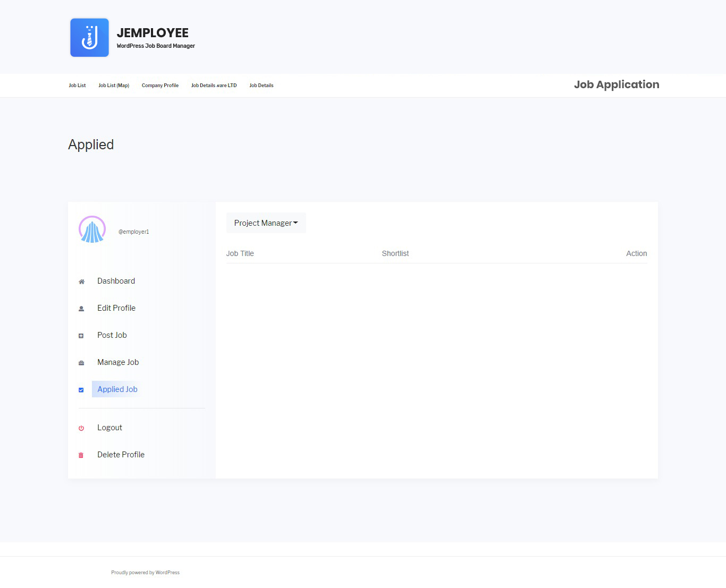Click the employer avatar image

pyautogui.click(x=92, y=229)
